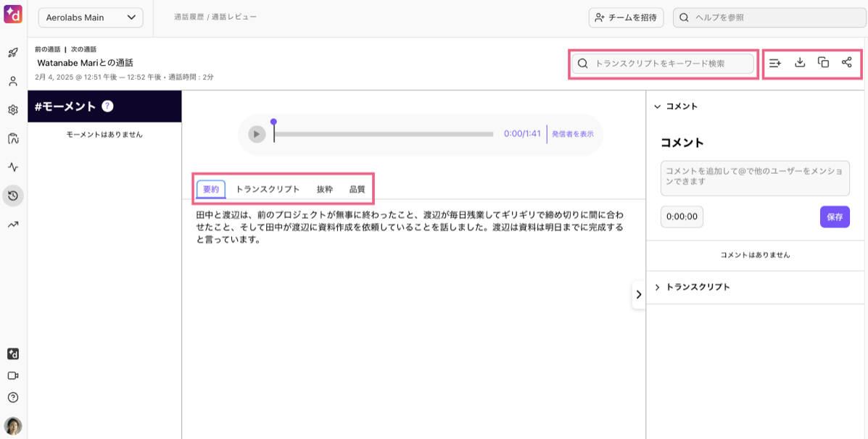
Task: Click the チームを招待 button
Action: pos(626,17)
